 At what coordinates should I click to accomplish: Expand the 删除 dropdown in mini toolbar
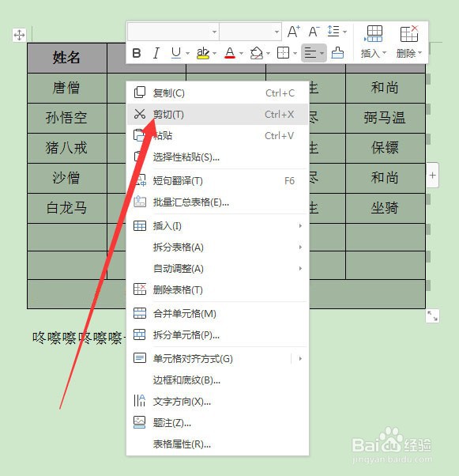point(419,53)
